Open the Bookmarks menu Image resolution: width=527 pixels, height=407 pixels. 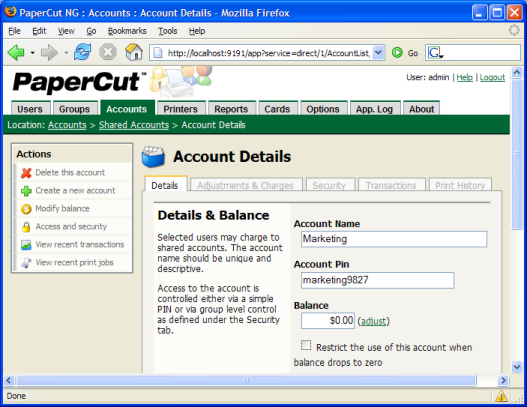pos(127,31)
